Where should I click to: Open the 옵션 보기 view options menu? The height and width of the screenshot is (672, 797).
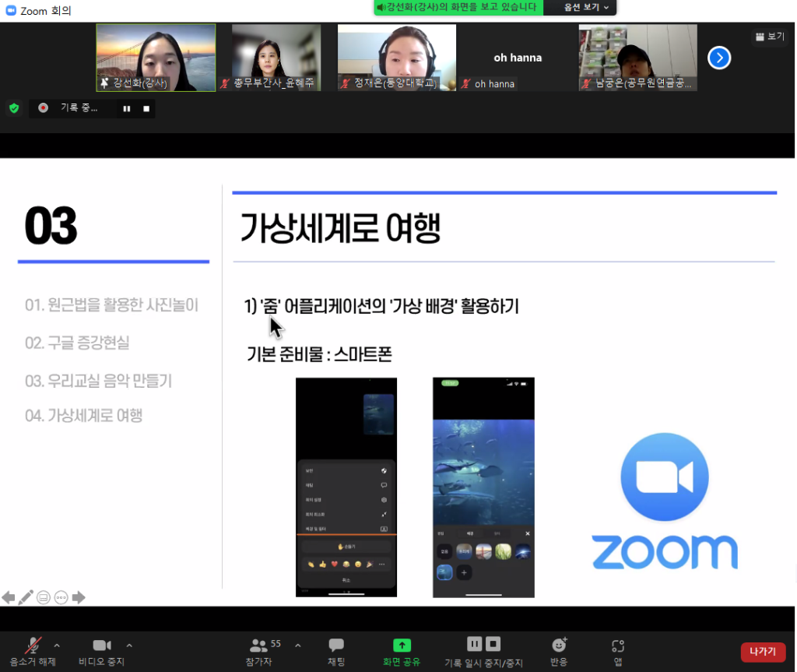(x=580, y=7)
